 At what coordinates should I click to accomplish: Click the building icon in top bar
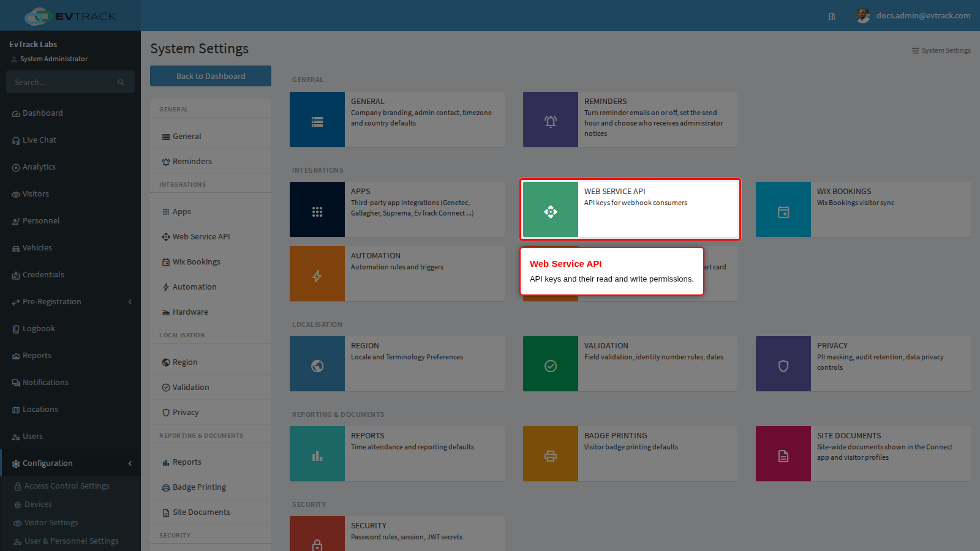(832, 17)
